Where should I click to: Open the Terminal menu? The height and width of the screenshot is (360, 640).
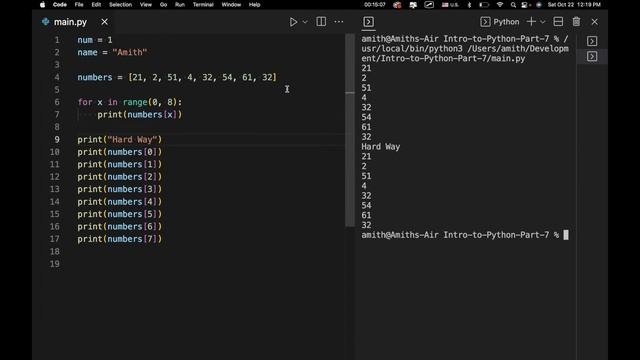(x=203, y=4)
